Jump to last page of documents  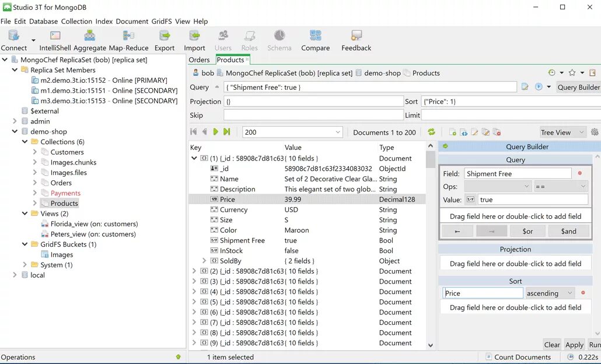227,132
